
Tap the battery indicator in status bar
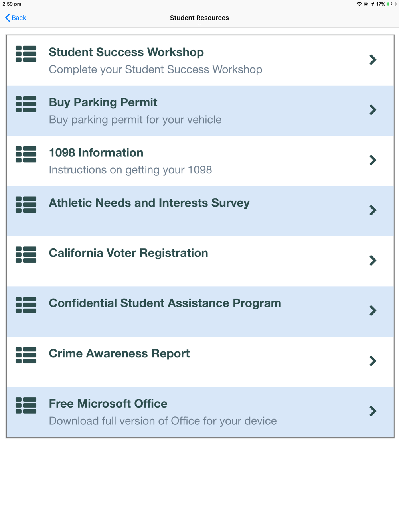(391, 4)
